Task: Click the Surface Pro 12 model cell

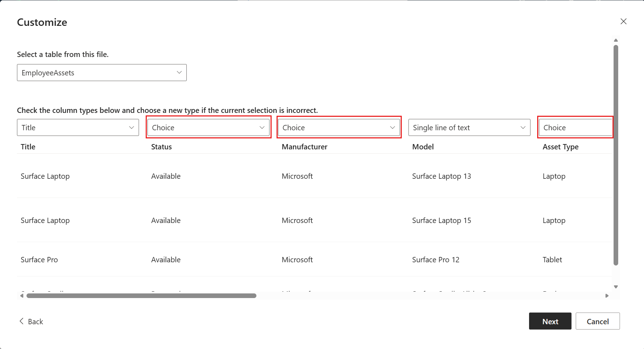Action: pyautogui.click(x=436, y=259)
